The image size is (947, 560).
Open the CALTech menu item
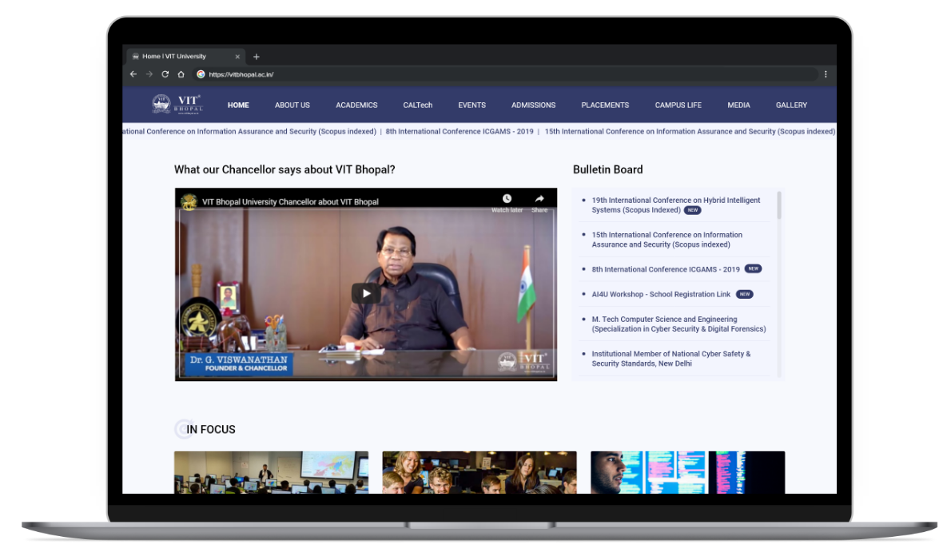418,105
